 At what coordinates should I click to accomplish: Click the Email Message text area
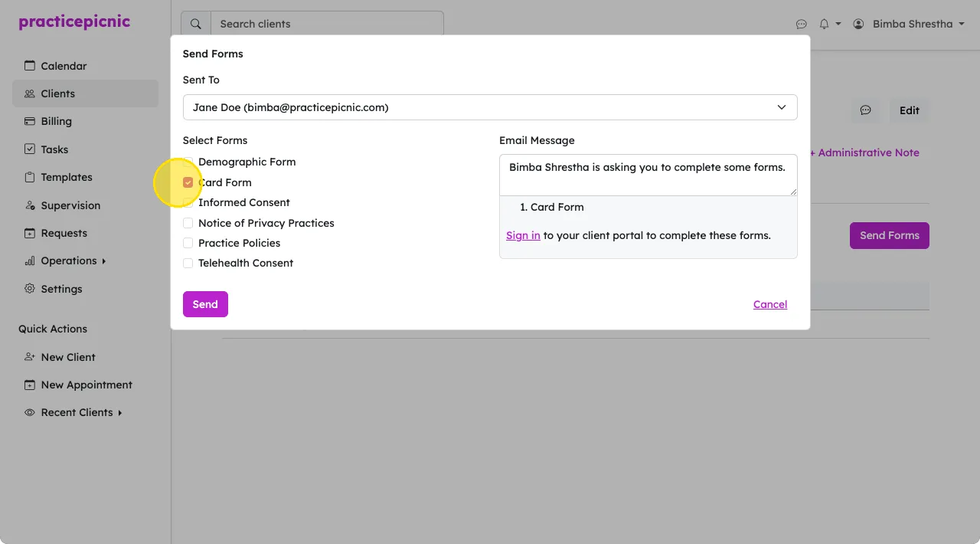click(648, 175)
